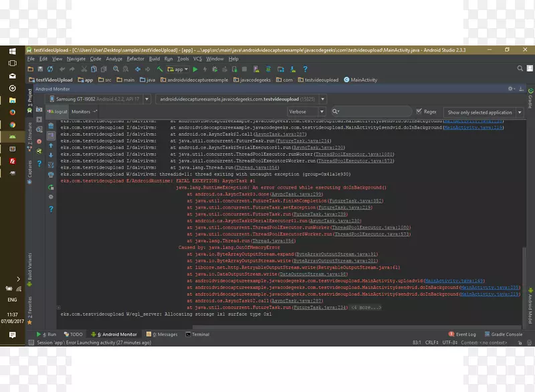Click the Debug app bug icon
Screen dimensions: 535x392
tap(215, 69)
